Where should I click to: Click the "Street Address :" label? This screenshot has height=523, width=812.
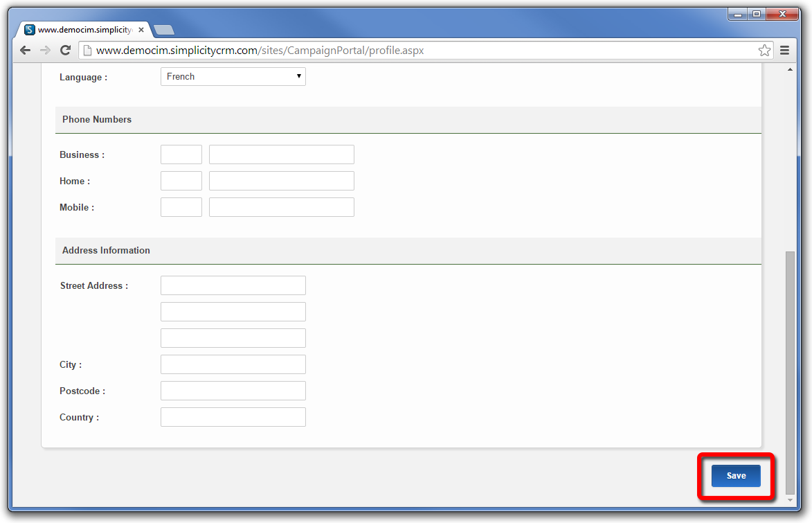pyautogui.click(x=93, y=285)
